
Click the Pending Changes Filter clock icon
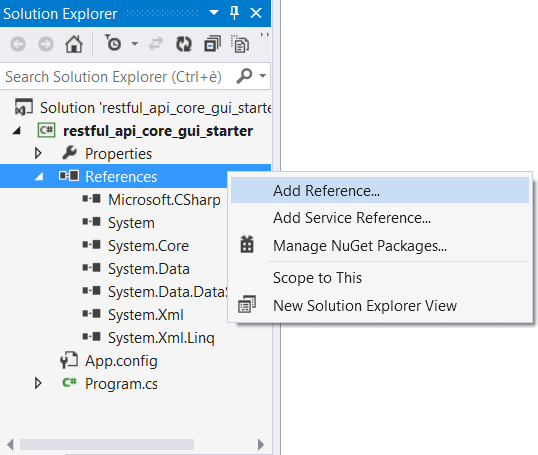(113, 44)
